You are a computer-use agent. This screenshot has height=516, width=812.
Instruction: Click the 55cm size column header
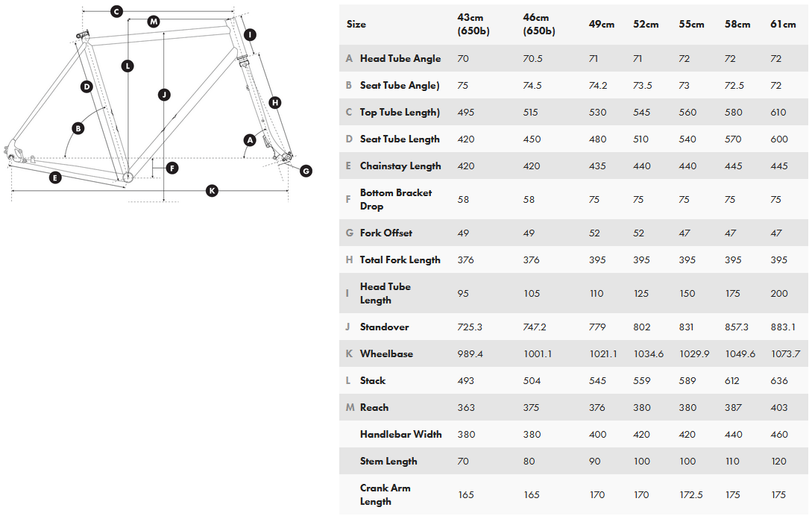click(691, 24)
